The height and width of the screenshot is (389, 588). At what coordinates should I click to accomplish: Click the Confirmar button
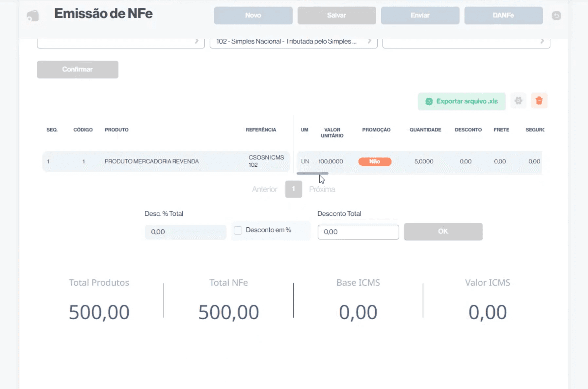78,69
